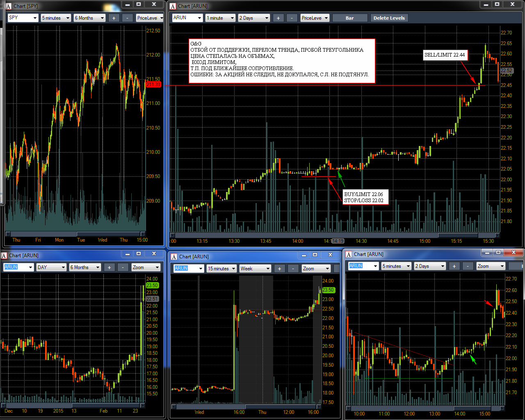Click the app icon of the 5 minutes ARUN chart window
Screen dimensions: 525x420
coord(349,254)
